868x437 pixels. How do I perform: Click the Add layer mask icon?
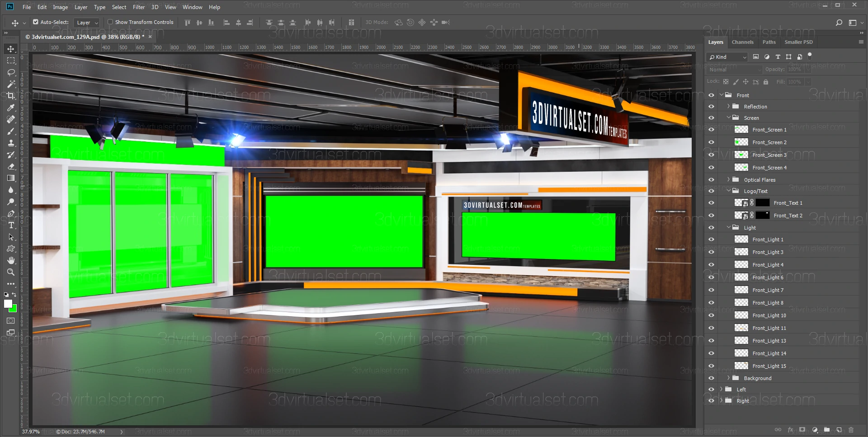point(802,430)
